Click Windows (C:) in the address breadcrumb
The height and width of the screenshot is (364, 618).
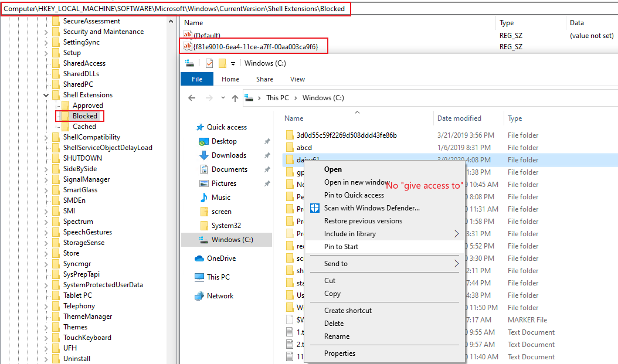click(x=323, y=98)
